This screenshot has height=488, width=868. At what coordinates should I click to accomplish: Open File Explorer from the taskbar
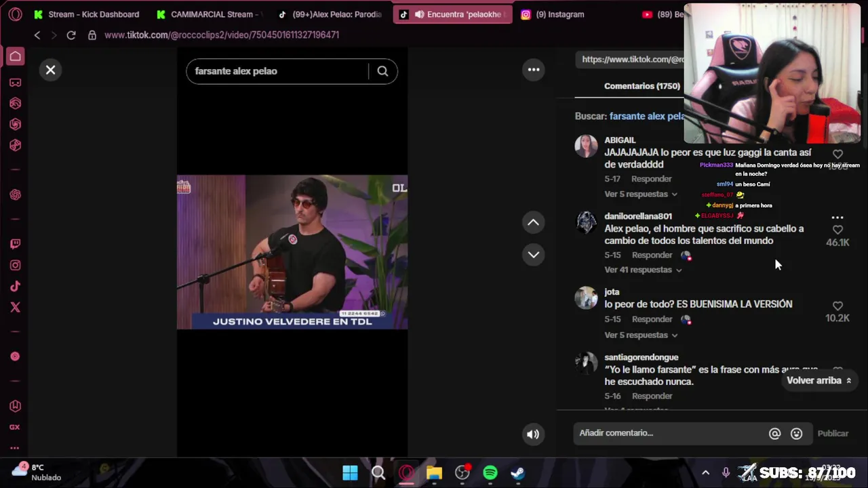pyautogui.click(x=434, y=473)
